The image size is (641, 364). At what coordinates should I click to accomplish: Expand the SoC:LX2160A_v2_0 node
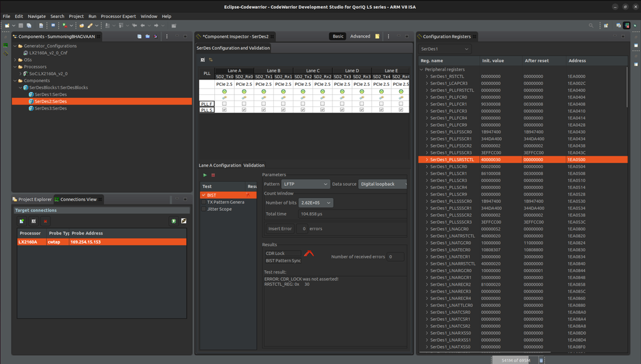point(21,74)
